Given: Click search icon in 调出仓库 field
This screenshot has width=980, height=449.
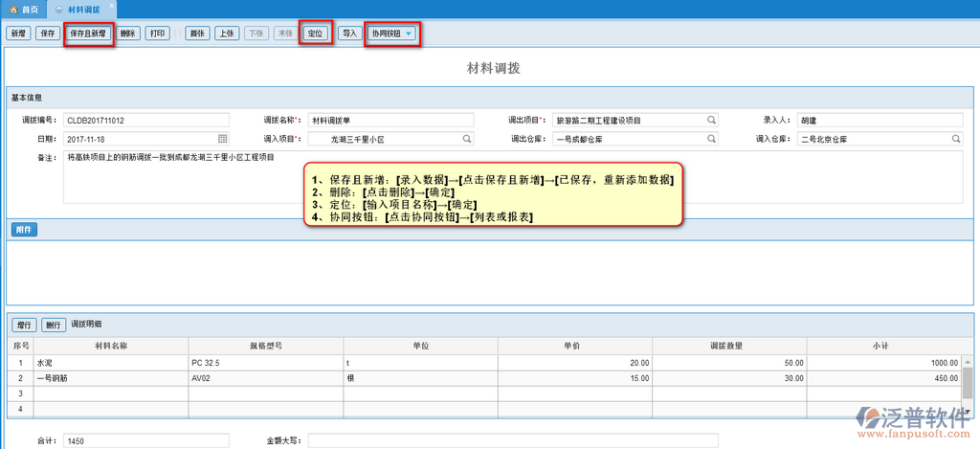Looking at the screenshot, I should [711, 139].
